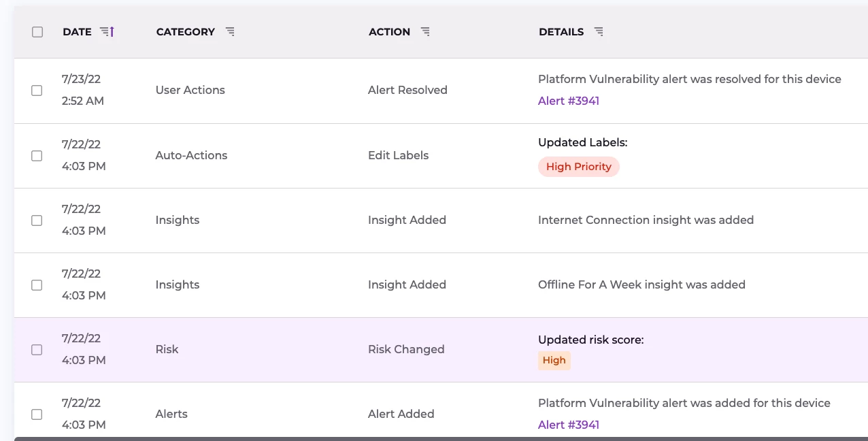Open the Category column filter icon
Image resolution: width=868 pixels, height=441 pixels.
(x=230, y=32)
